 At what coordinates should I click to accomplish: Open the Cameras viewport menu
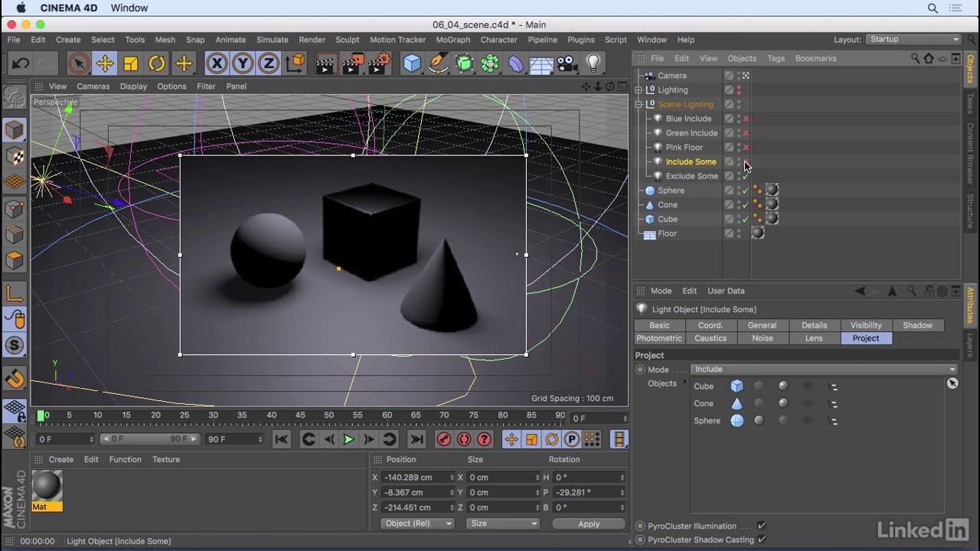point(93,86)
